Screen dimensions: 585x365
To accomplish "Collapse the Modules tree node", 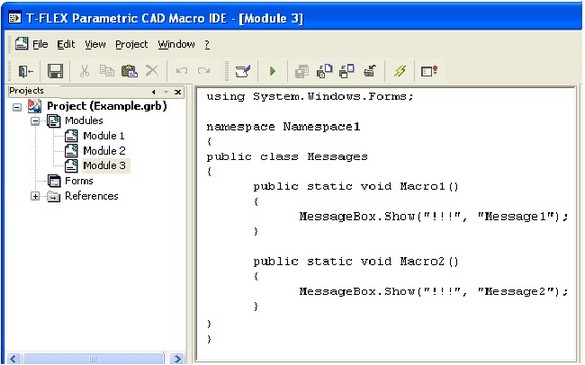I will click(x=35, y=121).
